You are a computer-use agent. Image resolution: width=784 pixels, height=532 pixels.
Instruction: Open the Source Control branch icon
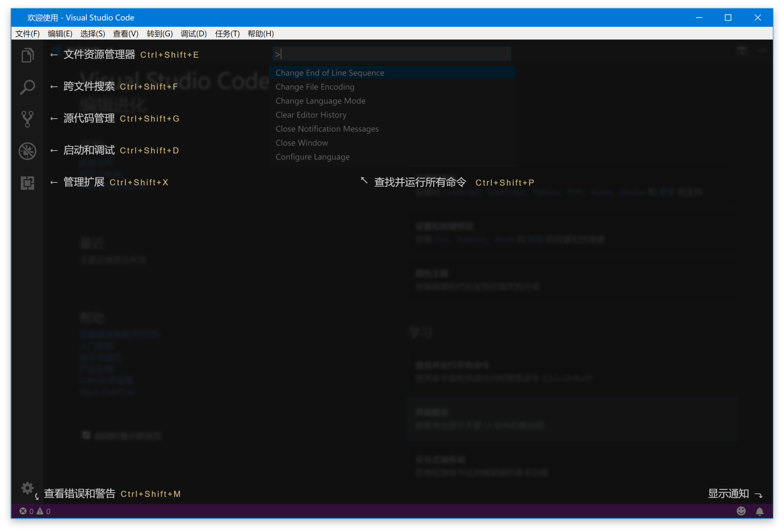[x=27, y=119]
